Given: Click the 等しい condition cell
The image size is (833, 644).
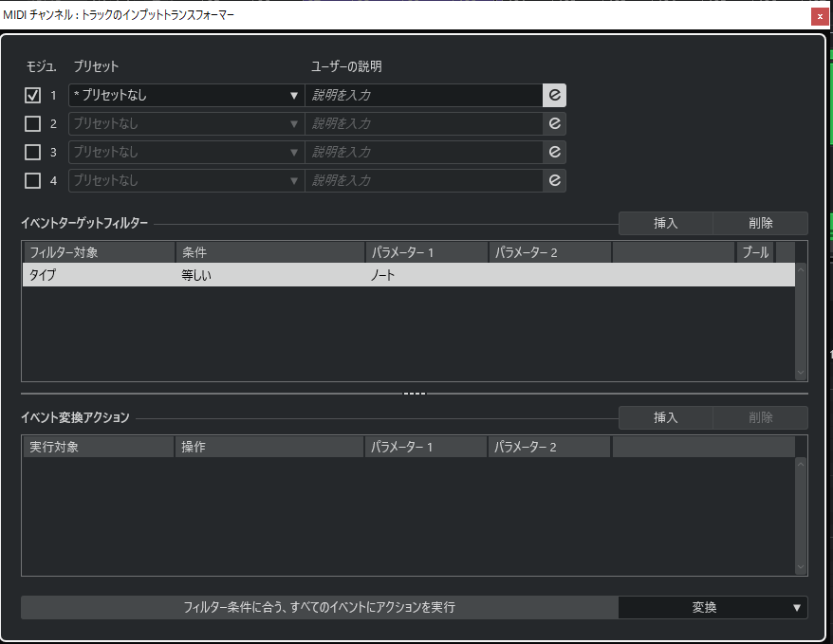Looking at the screenshot, I should [270, 275].
